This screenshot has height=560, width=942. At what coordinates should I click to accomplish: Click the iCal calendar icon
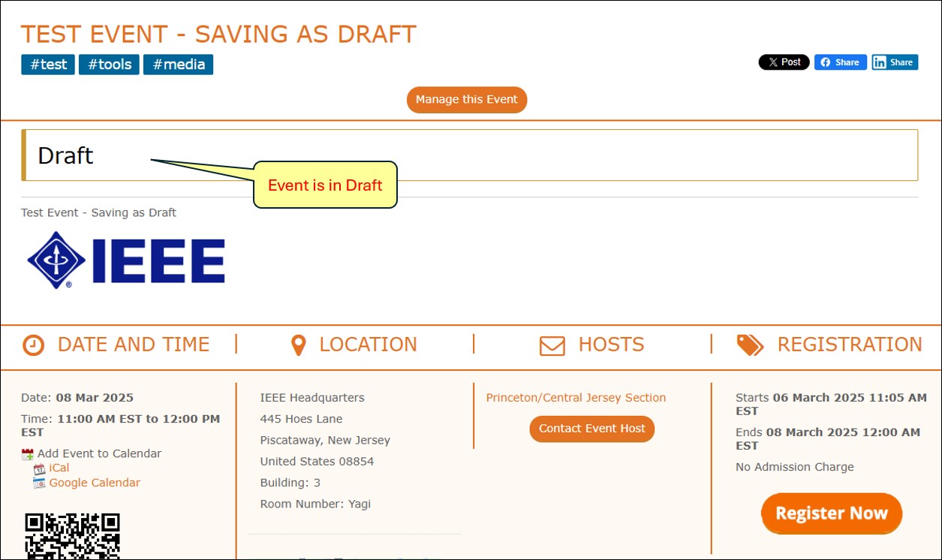[40, 468]
